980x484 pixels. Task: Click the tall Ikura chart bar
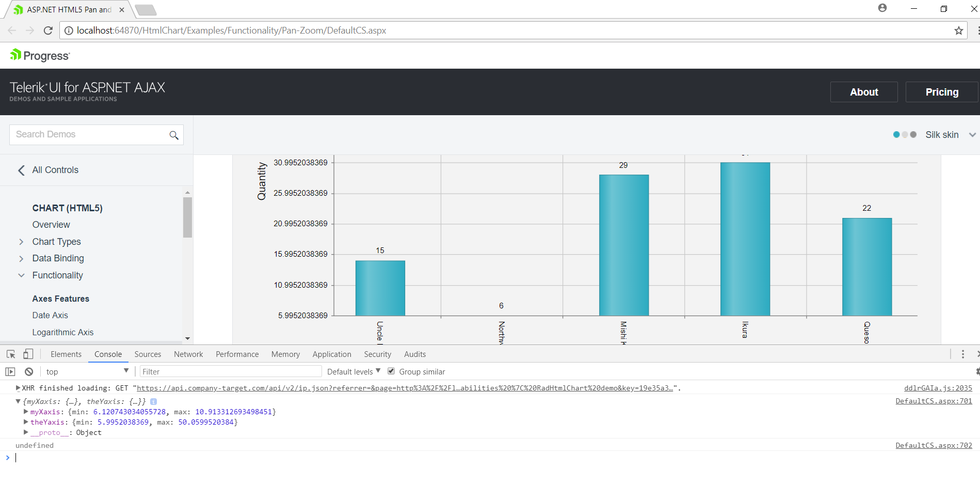745,239
